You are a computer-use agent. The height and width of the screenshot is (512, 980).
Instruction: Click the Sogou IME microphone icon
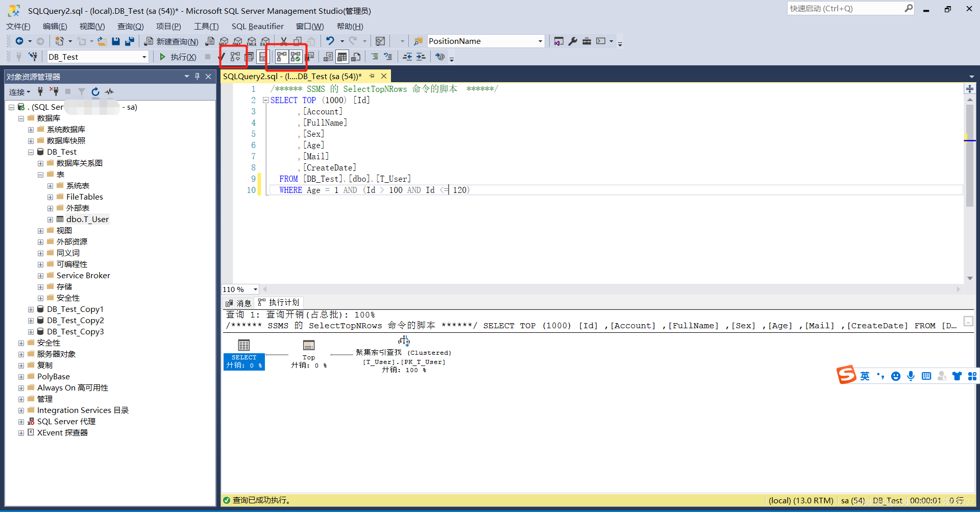[911, 376]
